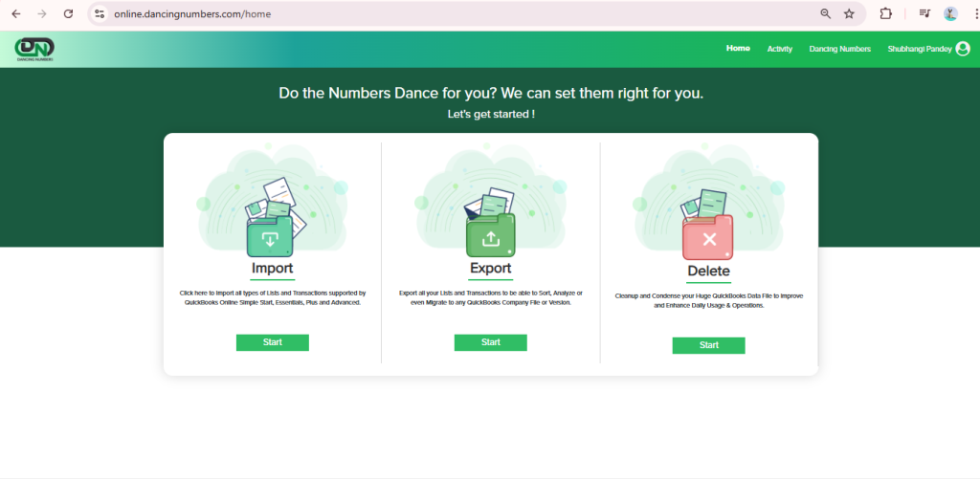Image resolution: width=980 pixels, height=479 pixels.
Task: Reload the page with the refresh icon
Action: point(69,13)
